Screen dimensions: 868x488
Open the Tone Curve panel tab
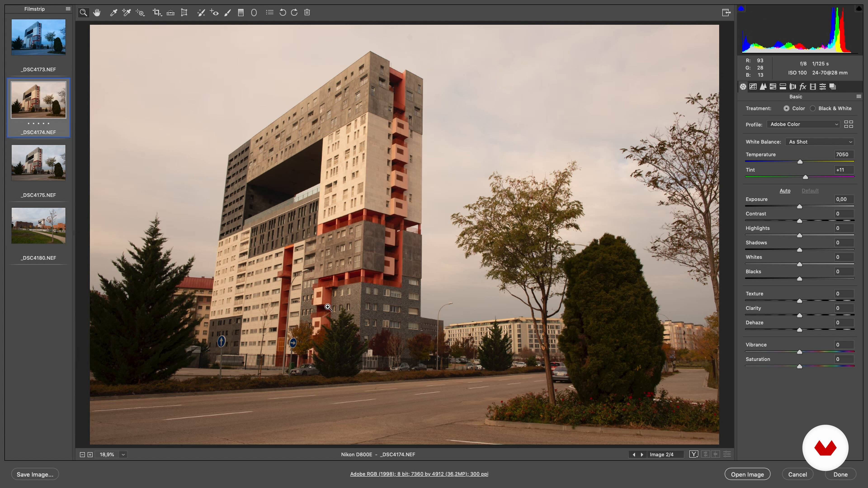point(753,87)
